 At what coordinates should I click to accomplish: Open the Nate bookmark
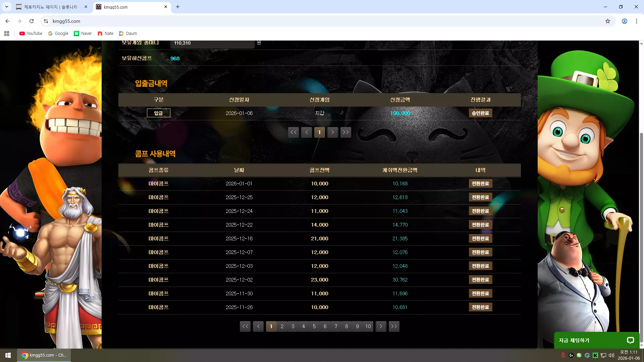(x=106, y=34)
